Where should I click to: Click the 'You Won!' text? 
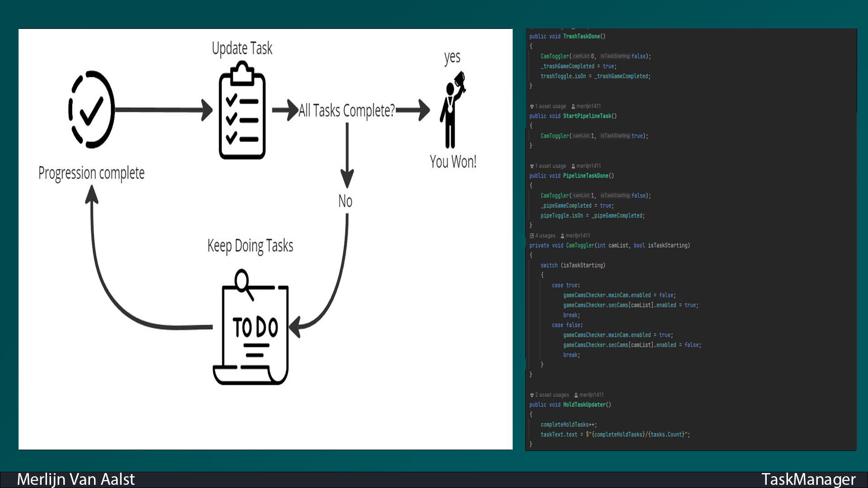click(453, 162)
